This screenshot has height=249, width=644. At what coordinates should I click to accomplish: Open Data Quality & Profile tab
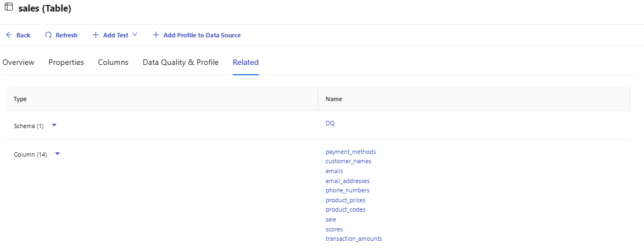181,62
